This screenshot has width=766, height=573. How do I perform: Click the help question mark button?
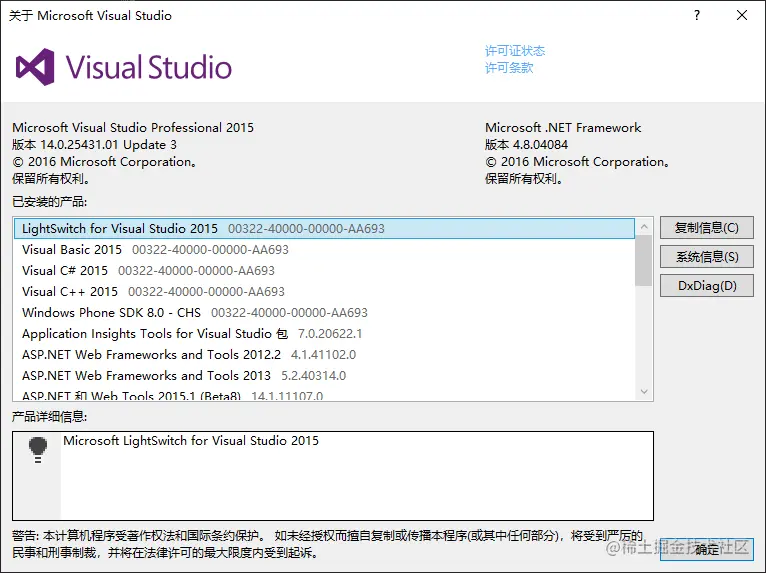(697, 16)
